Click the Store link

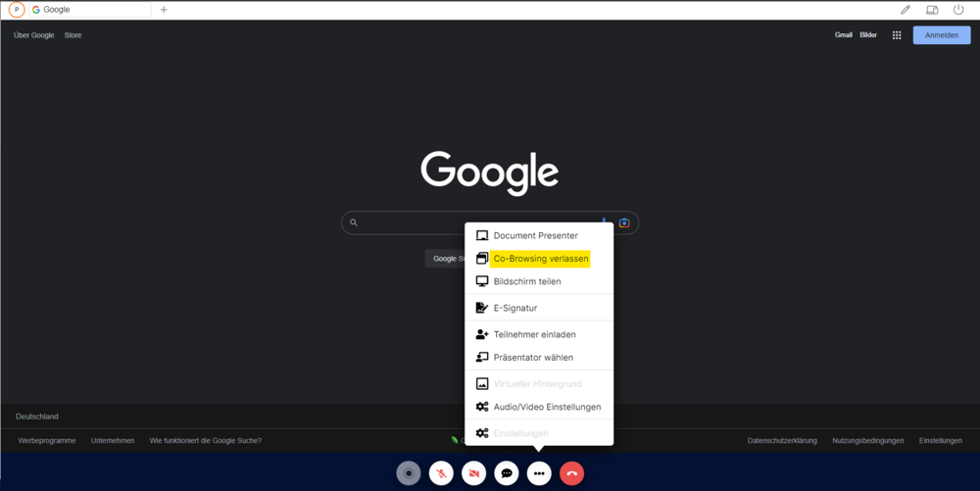point(73,35)
